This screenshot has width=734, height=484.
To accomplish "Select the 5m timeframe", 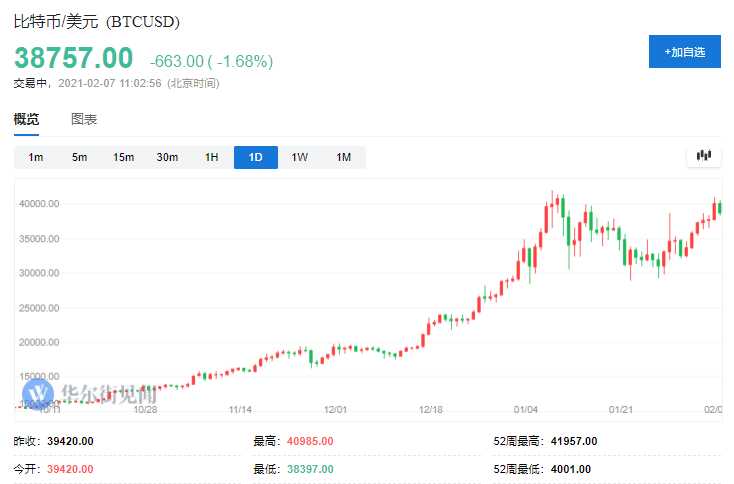I will coord(79,157).
